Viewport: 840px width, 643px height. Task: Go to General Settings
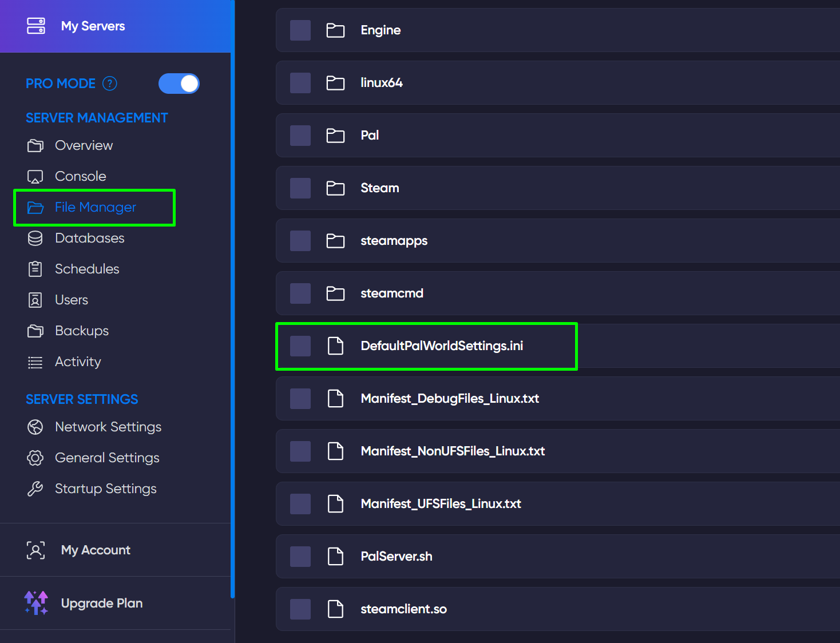tap(107, 458)
